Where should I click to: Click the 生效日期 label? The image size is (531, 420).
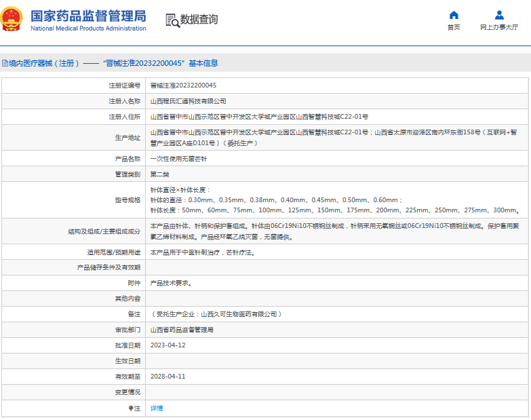[x=127, y=361]
